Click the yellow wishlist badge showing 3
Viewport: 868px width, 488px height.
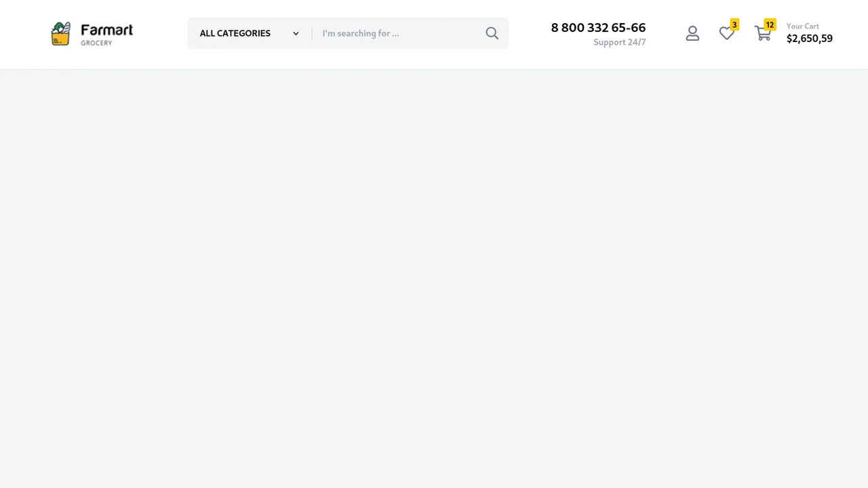pyautogui.click(x=734, y=25)
